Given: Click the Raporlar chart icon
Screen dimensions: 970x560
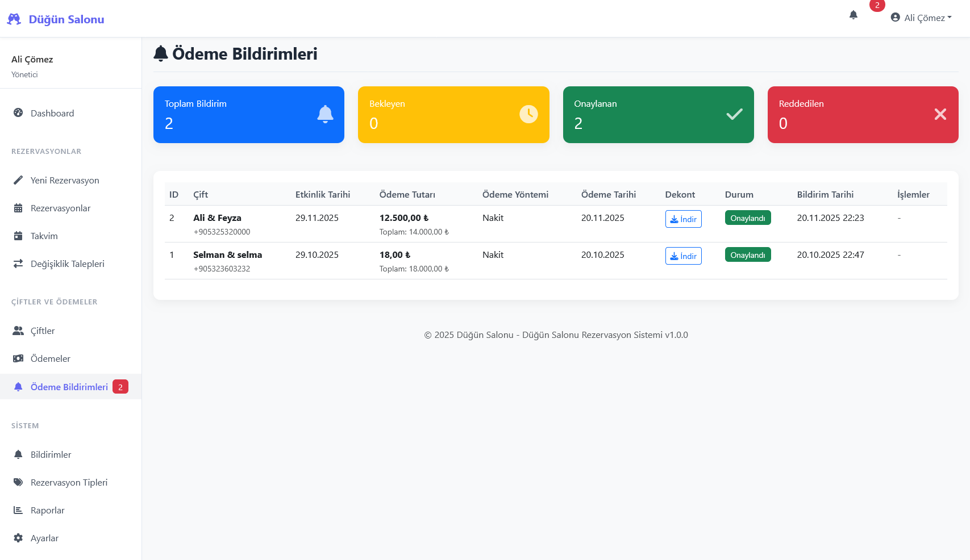Looking at the screenshot, I should tap(18, 510).
